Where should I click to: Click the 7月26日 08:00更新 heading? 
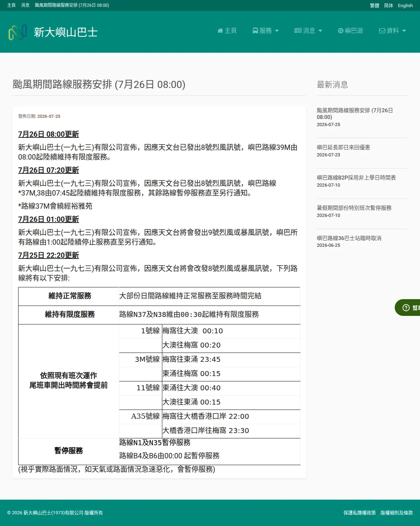click(x=48, y=134)
